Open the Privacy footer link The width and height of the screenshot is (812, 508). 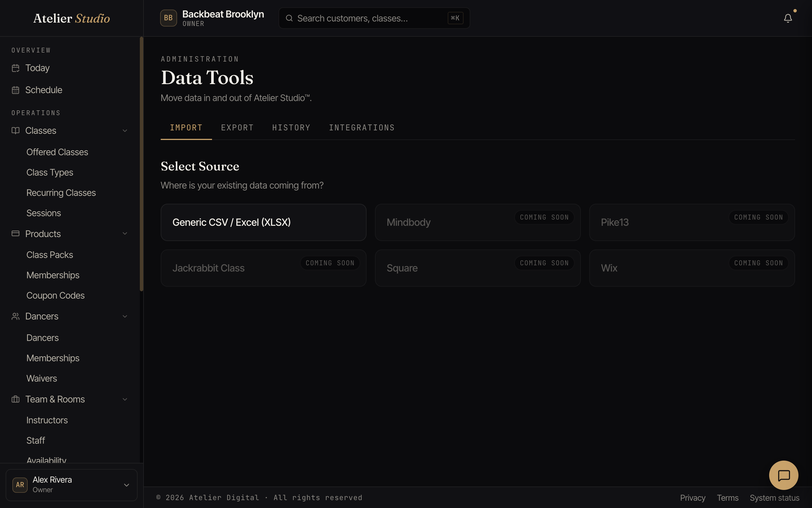point(692,498)
